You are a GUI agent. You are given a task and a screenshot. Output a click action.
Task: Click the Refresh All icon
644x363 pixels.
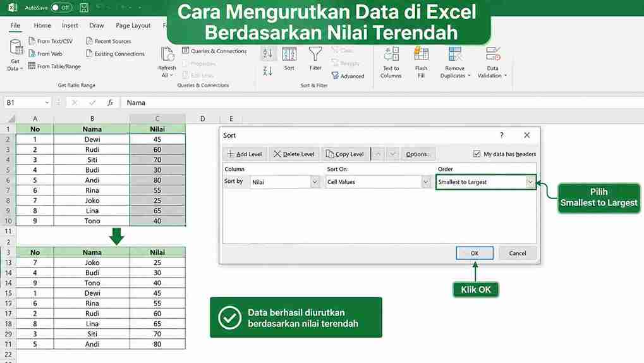[167, 54]
